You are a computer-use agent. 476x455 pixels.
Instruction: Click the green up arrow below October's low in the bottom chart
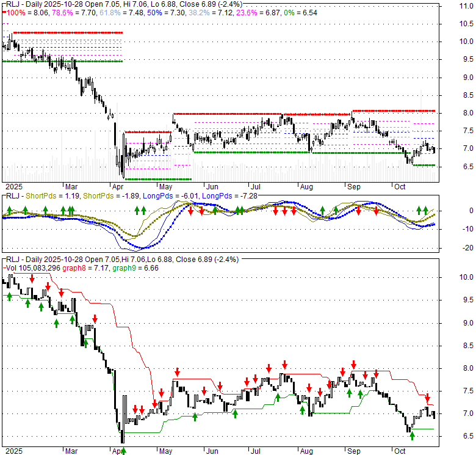click(412, 436)
